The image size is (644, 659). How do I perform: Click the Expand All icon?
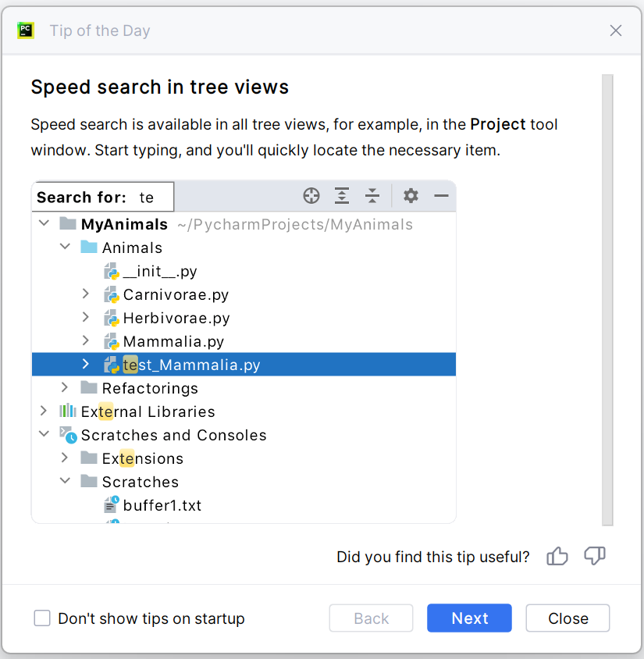pos(342,196)
